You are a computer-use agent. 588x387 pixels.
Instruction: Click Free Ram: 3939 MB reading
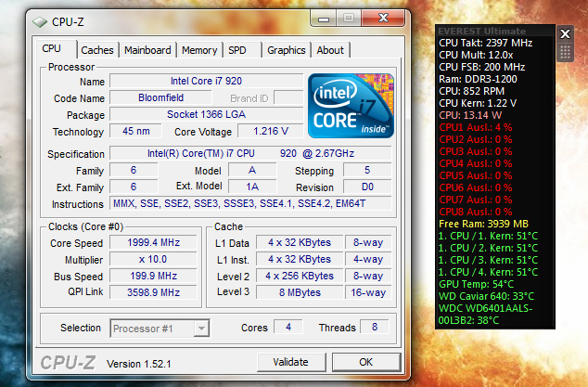(484, 224)
